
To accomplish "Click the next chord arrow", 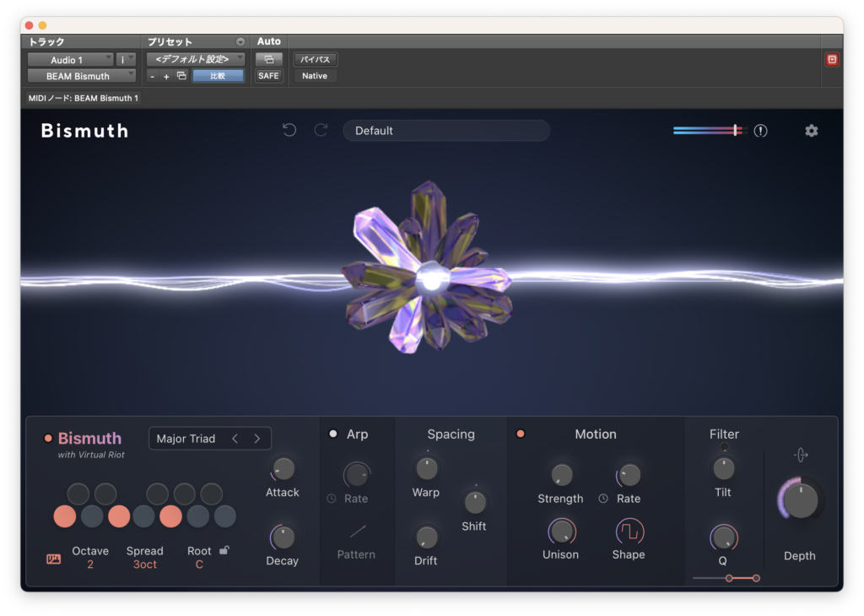I will pyautogui.click(x=256, y=439).
